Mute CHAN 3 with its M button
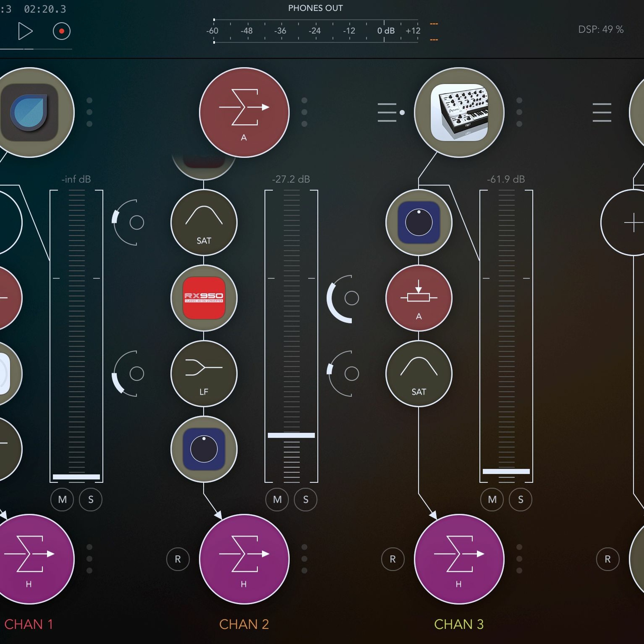644x644 pixels. tap(492, 499)
